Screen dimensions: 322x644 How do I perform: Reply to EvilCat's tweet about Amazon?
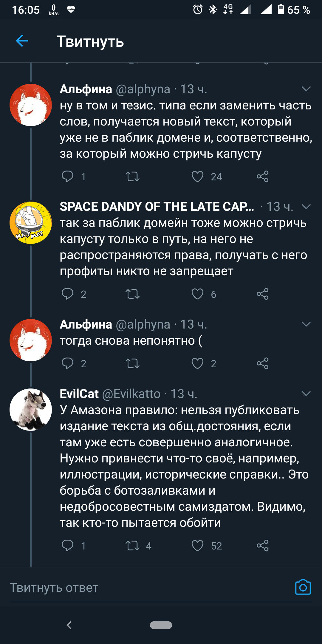point(68,545)
